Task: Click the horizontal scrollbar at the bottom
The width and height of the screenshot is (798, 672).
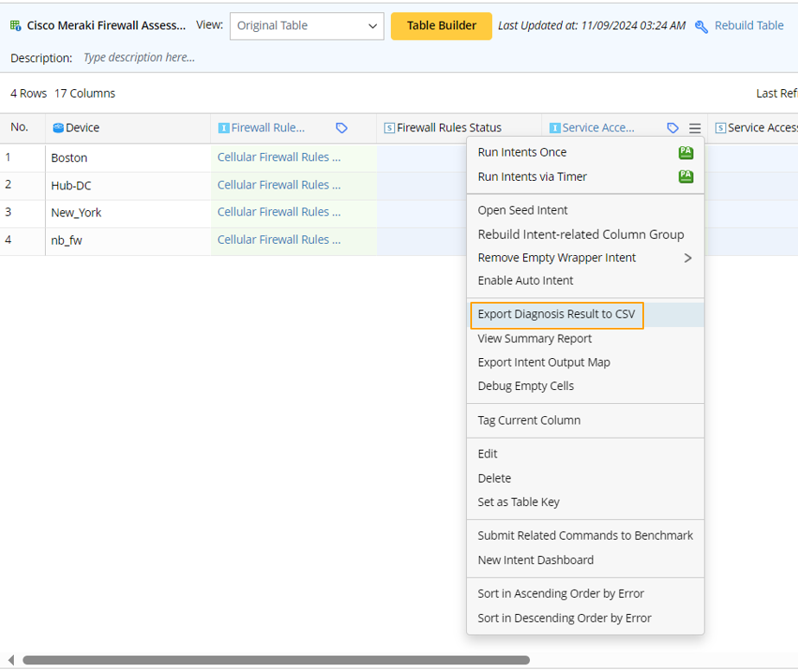Action: [277, 660]
